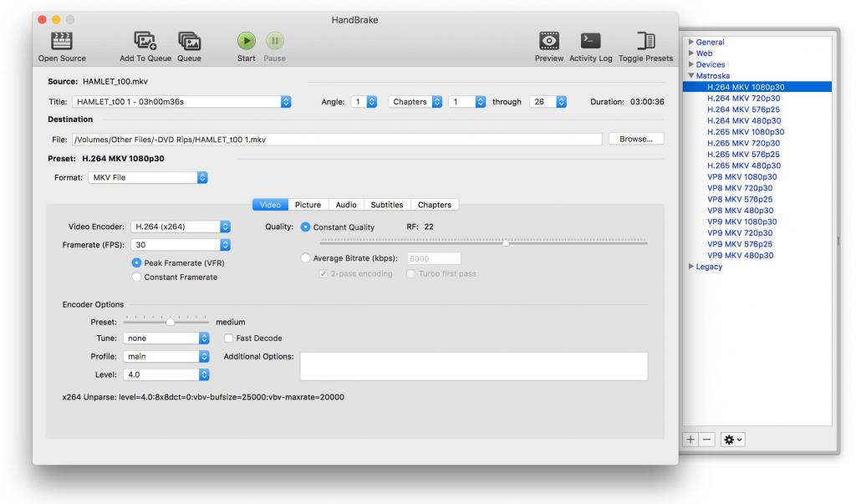Remove preset with the minus button

point(707,440)
